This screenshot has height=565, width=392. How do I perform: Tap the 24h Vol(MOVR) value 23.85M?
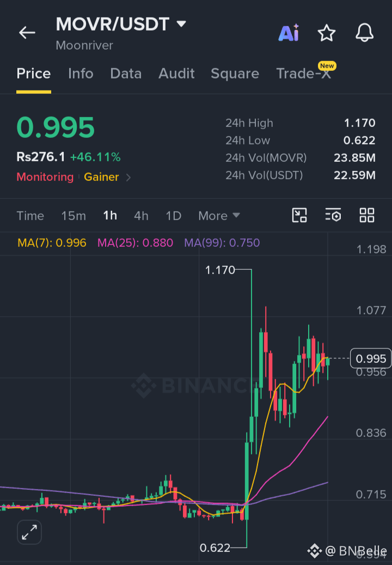click(354, 158)
